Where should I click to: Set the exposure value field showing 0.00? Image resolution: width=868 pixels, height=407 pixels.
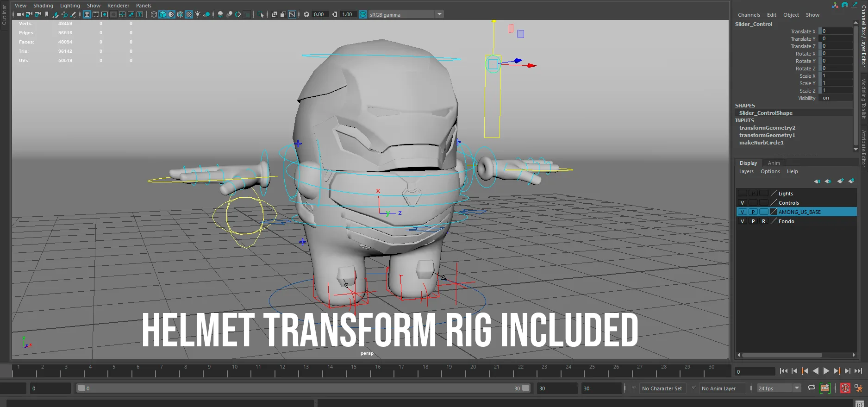click(319, 14)
